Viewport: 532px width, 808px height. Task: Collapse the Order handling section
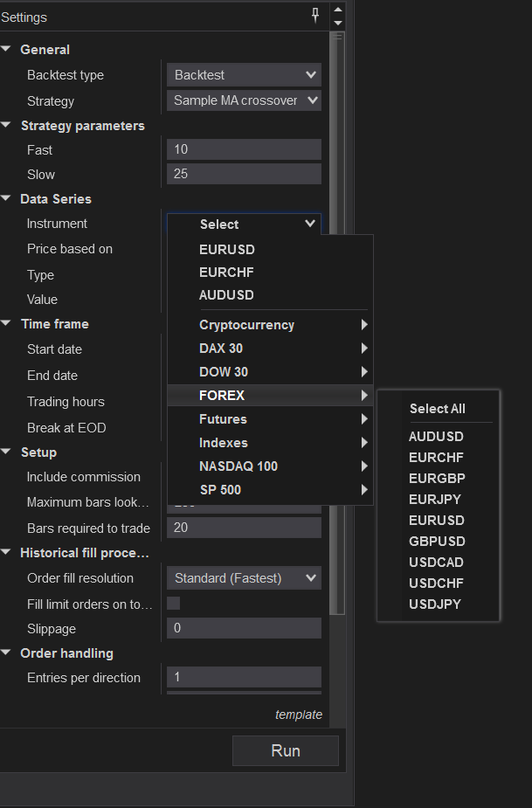7,653
